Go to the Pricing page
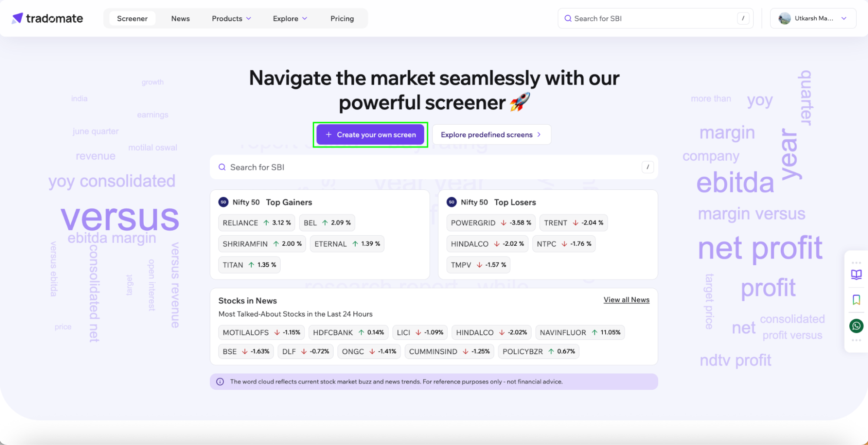 [342, 18]
